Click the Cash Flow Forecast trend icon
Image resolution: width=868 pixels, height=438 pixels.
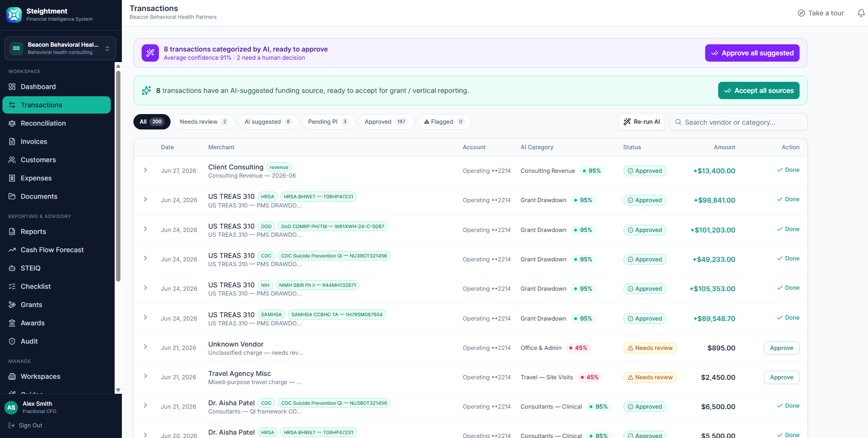(12, 250)
